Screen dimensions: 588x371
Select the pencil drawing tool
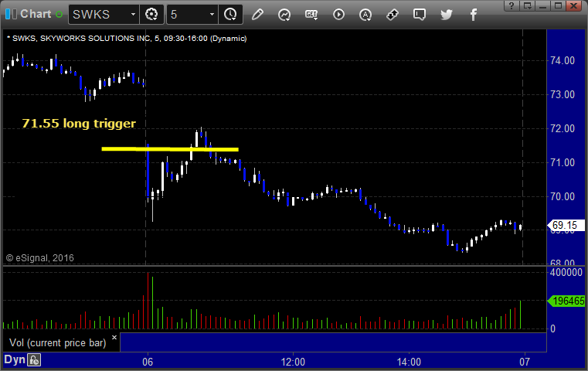coord(257,15)
